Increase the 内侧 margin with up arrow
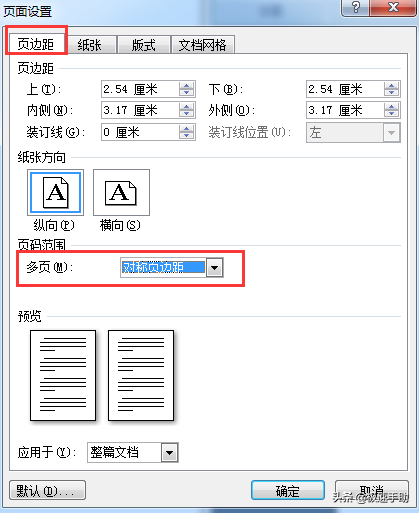The width and height of the screenshot is (419, 513). 186,107
